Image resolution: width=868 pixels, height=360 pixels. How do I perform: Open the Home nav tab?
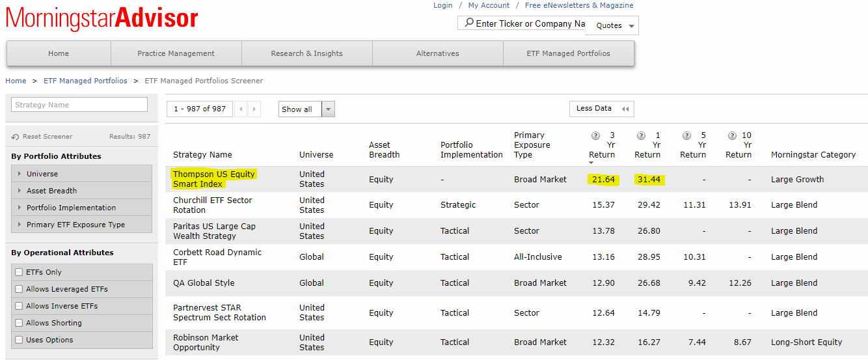pos(59,53)
